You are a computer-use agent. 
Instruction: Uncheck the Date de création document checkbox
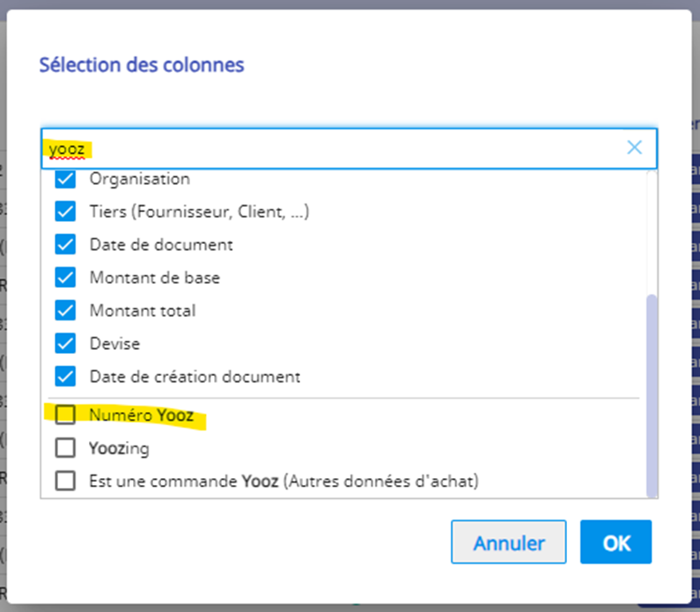tap(65, 377)
